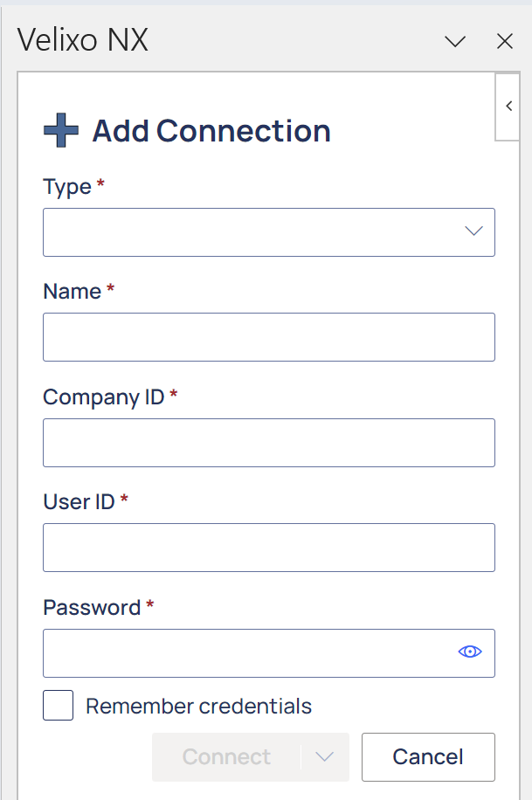Close the Velixo NX pane
Viewport: 532px width, 800px height.
[x=504, y=41]
